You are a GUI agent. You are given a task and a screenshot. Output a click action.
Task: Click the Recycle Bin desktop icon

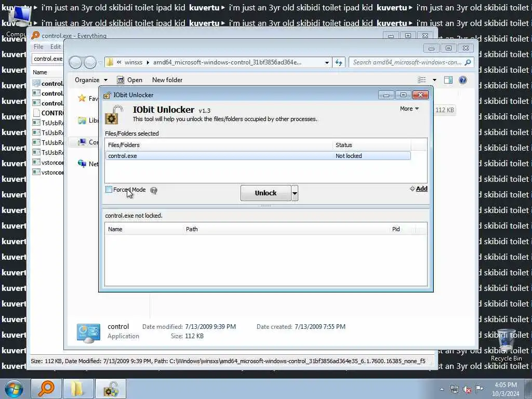click(506, 345)
